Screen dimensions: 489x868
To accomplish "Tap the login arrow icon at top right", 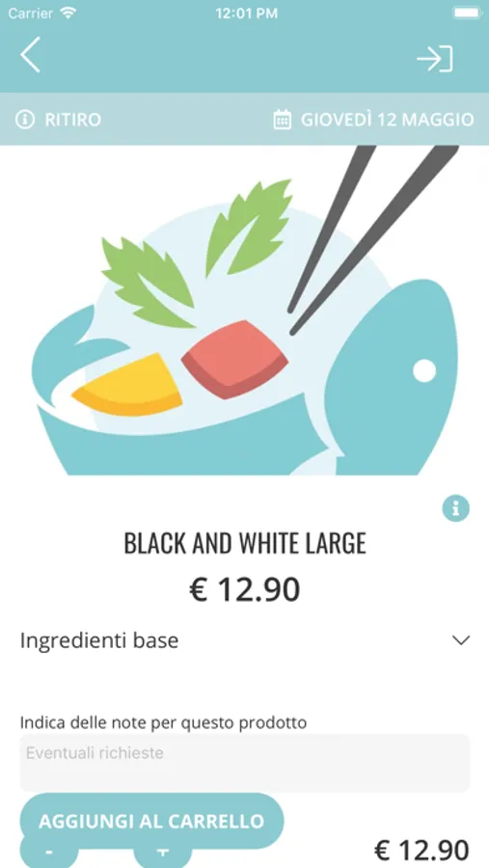I will [x=435, y=59].
